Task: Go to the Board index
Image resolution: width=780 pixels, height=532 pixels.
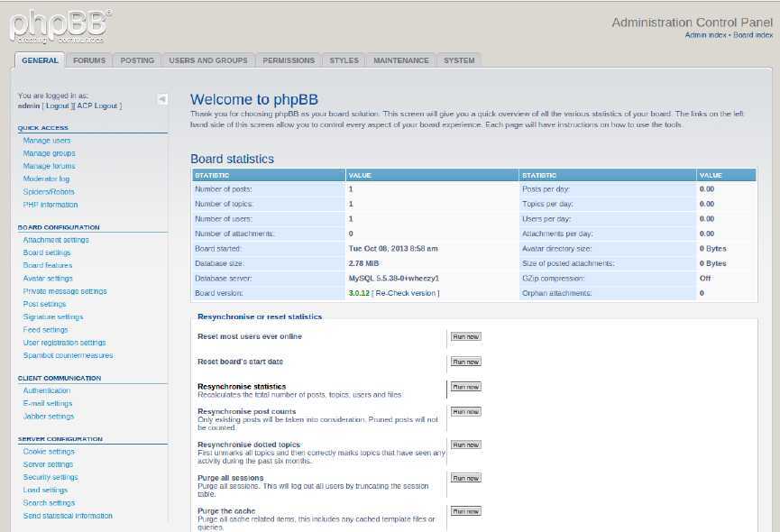Action: click(x=754, y=34)
